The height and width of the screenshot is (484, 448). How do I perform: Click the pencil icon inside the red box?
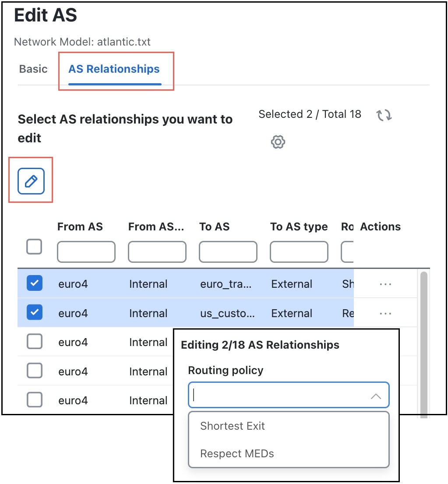point(31,180)
